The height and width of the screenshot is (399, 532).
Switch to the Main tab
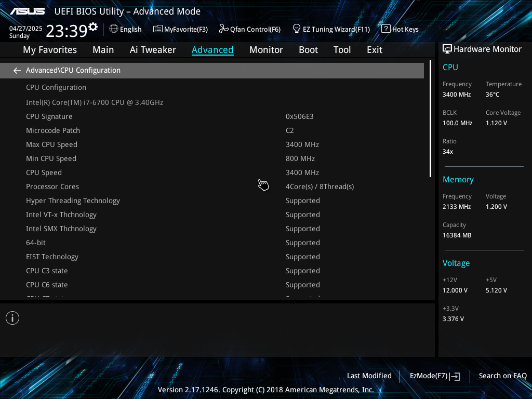coord(103,50)
